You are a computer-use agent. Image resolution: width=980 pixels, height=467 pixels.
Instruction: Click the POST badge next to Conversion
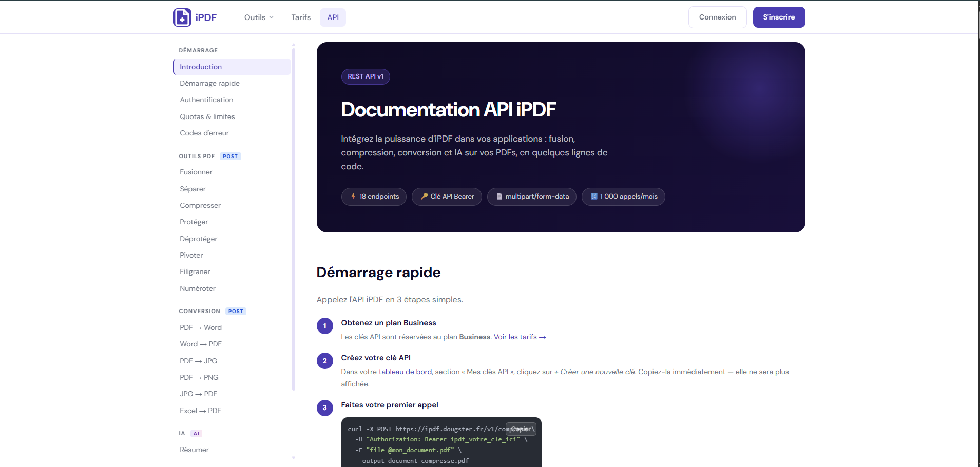[x=236, y=312]
